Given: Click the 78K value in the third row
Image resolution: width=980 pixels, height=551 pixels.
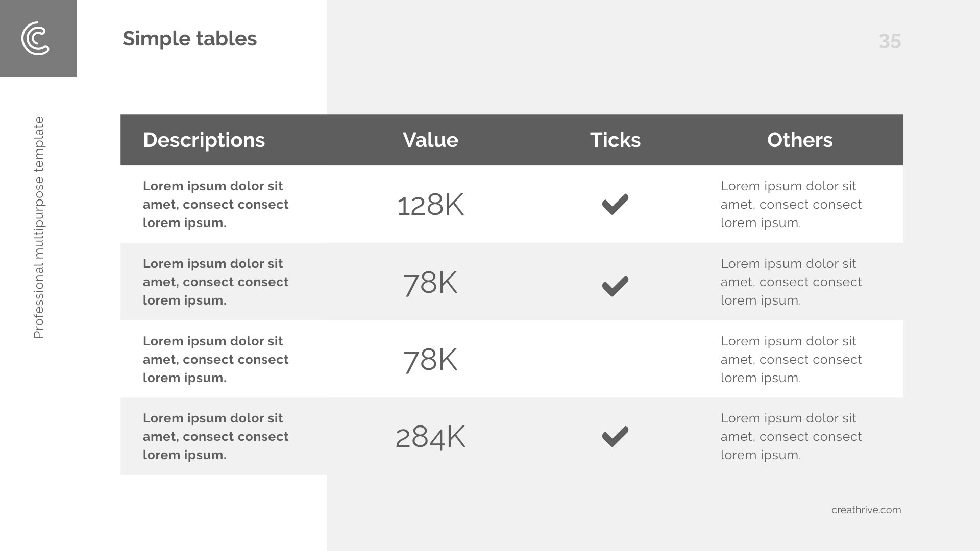Looking at the screenshot, I should pyautogui.click(x=430, y=360).
